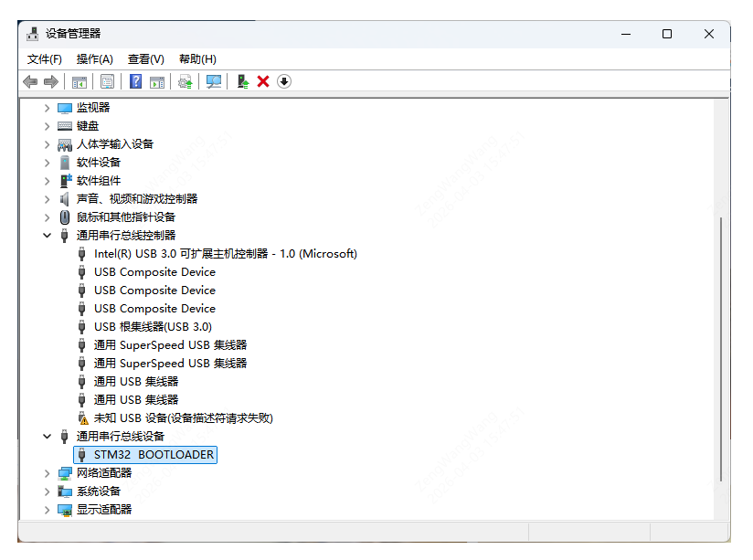753x560 pixels.
Task: Collapse the 通用串行总线设备 node
Action: pyautogui.click(x=47, y=436)
